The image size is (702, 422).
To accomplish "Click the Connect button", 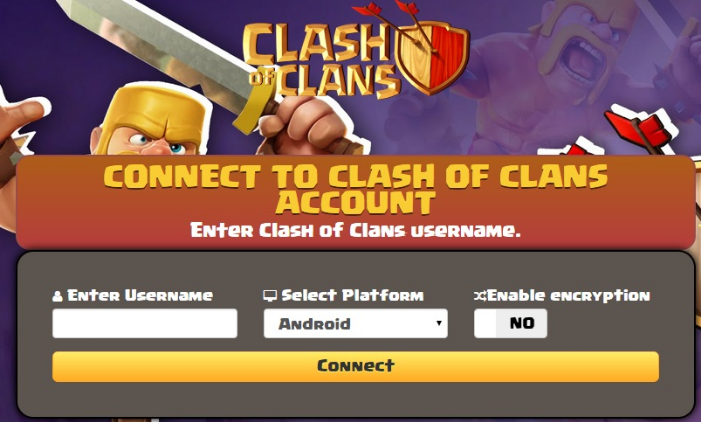I will click(x=355, y=367).
